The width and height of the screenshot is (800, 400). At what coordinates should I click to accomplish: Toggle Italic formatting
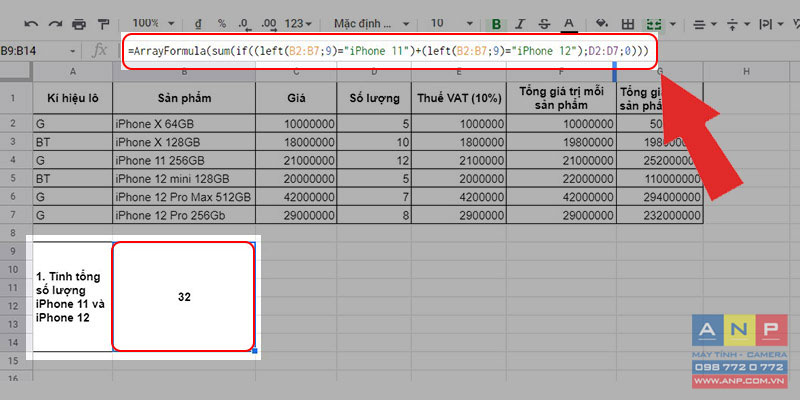(x=520, y=24)
